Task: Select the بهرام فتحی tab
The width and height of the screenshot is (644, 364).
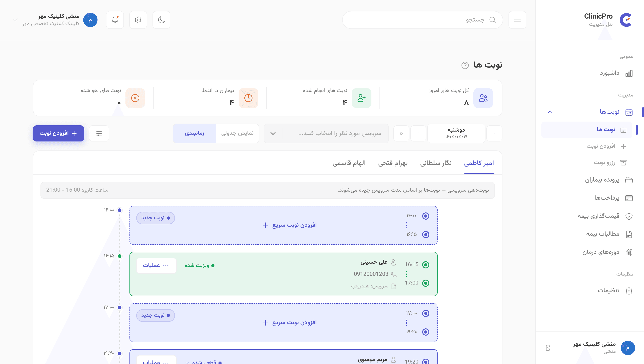Action: (393, 163)
